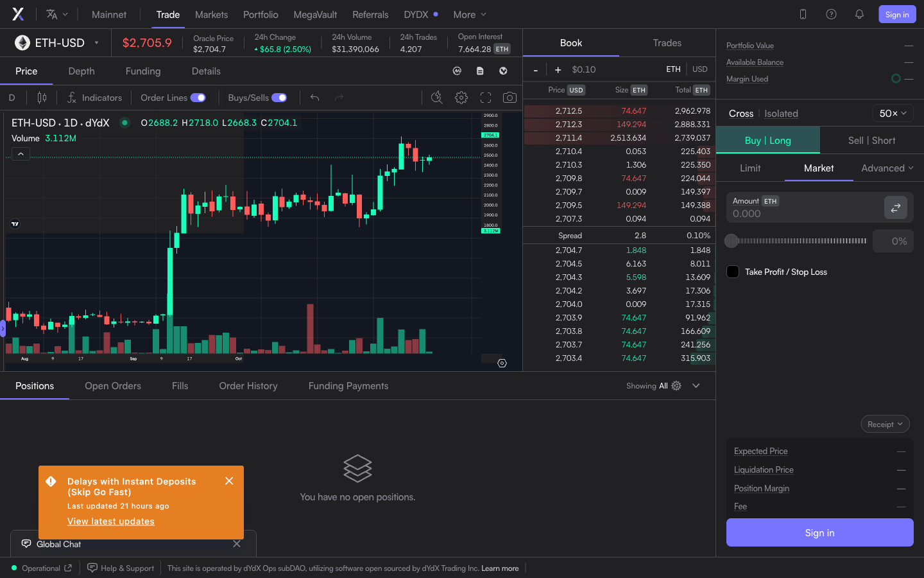Open the mobile app icon
This screenshot has height=578, width=924.
803,14
